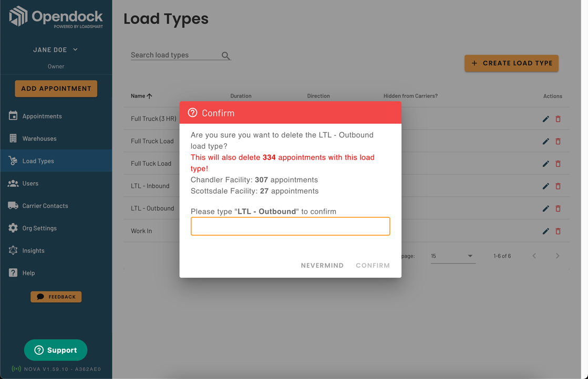Delete the Work In load type
Image resolution: width=588 pixels, height=379 pixels.
click(x=558, y=231)
